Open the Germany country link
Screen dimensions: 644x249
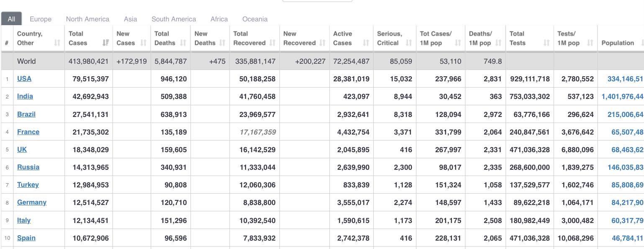coord(32,202)
